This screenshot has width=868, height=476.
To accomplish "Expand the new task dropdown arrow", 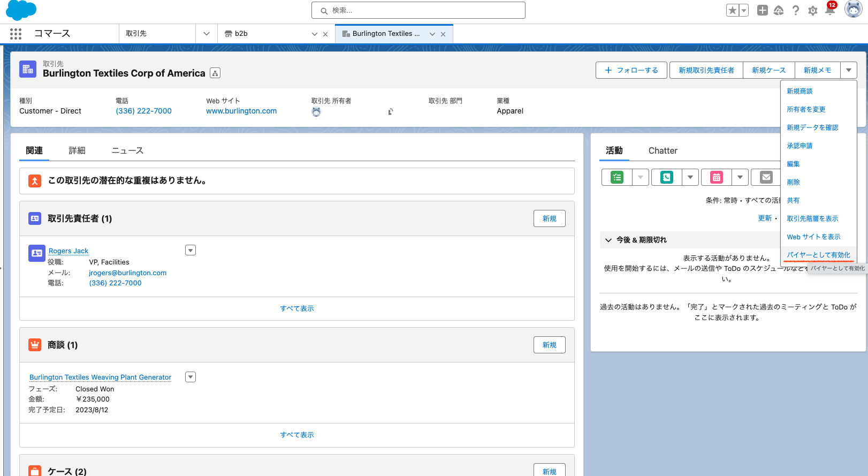I will 641,177.
